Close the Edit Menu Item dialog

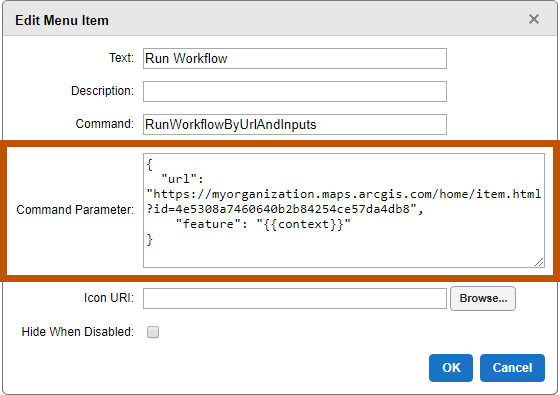click(x=534, y=19)
